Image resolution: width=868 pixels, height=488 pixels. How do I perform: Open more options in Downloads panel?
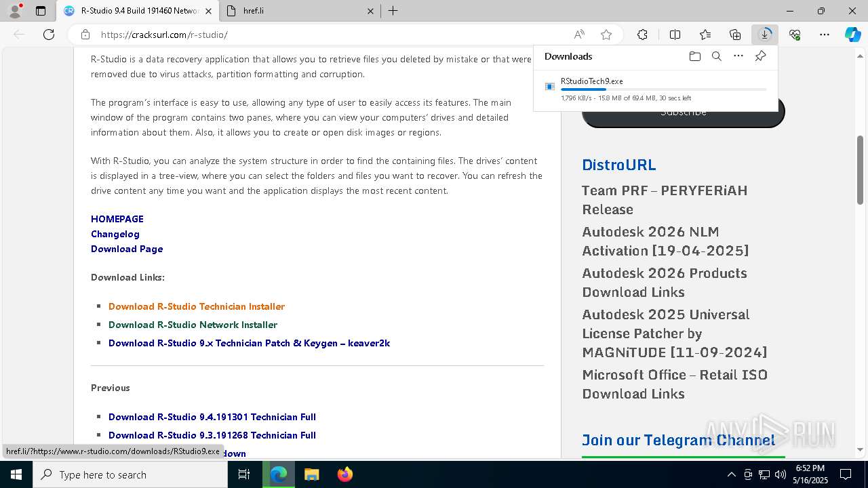(x=738, y=56)
